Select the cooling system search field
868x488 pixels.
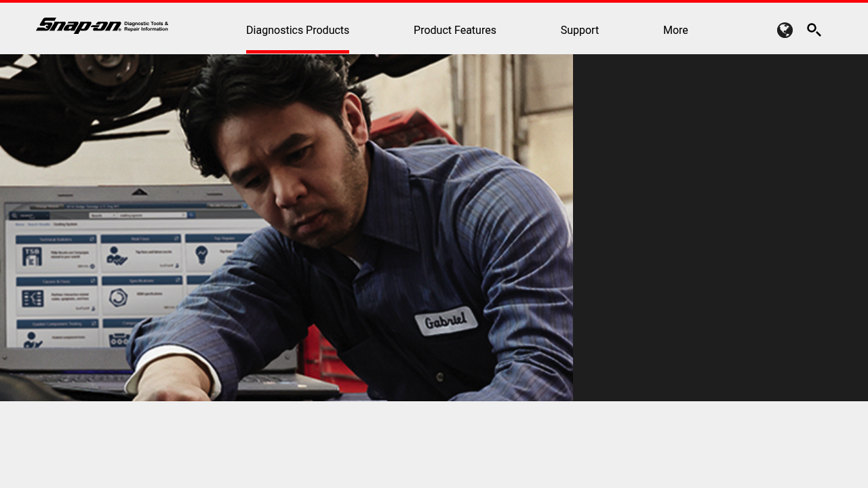[153, 215]
